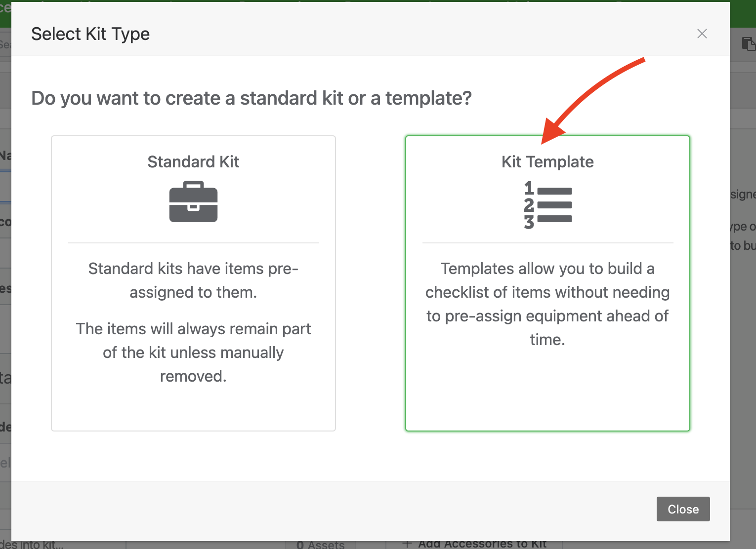Image resolution: width=756 pixels, height=549 pixels.
Task: Click the Standard Kit briefcase icon
Action: point(193,202)
